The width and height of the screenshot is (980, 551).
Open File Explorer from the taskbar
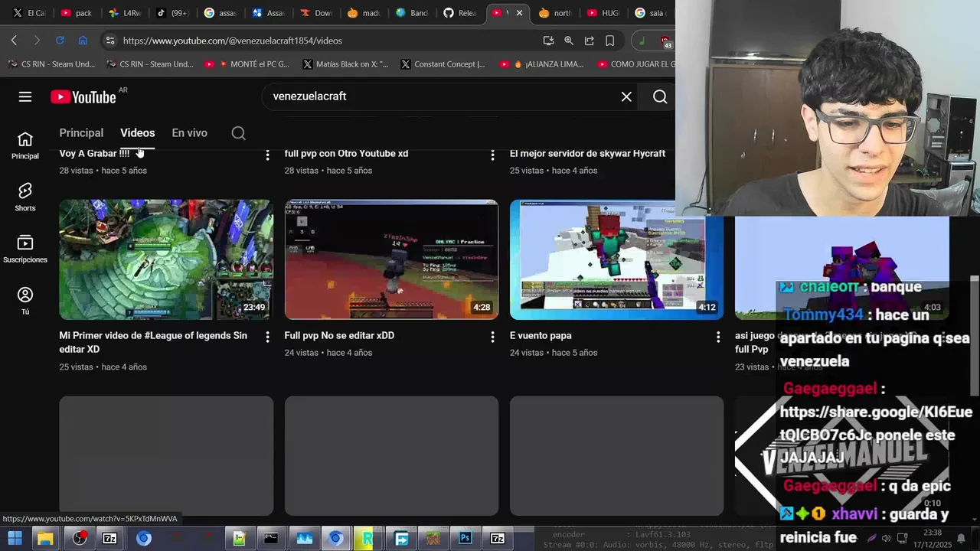[x=45, y=538]
